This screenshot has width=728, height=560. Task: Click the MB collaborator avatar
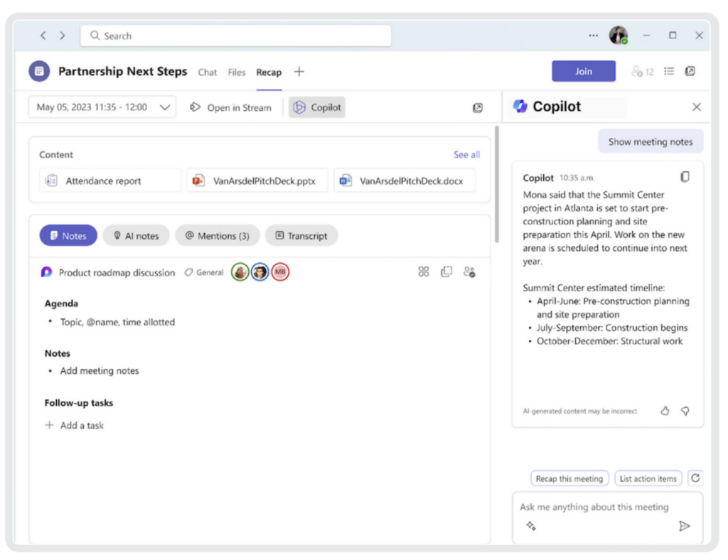pyautogui.click(x=280, y=272)
